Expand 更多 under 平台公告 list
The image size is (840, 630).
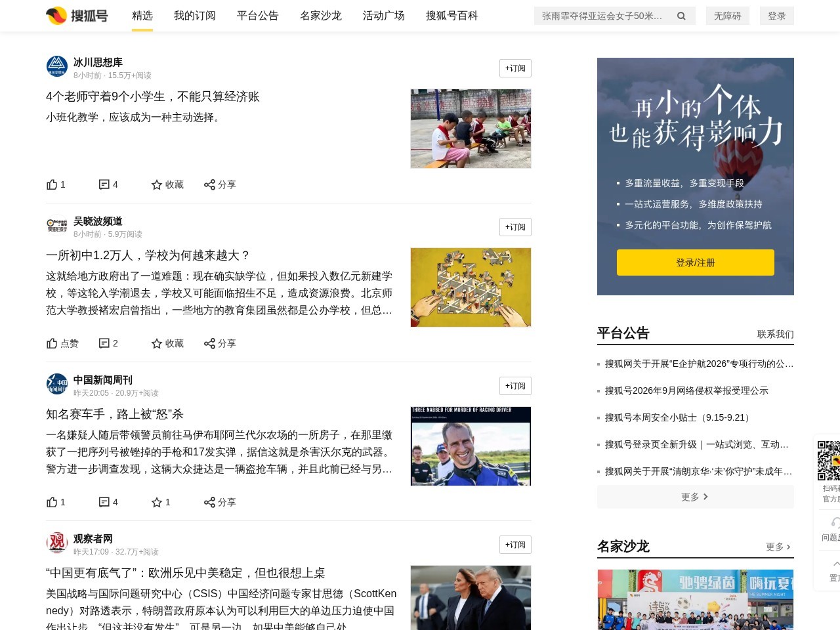click(x=695, y=497)
